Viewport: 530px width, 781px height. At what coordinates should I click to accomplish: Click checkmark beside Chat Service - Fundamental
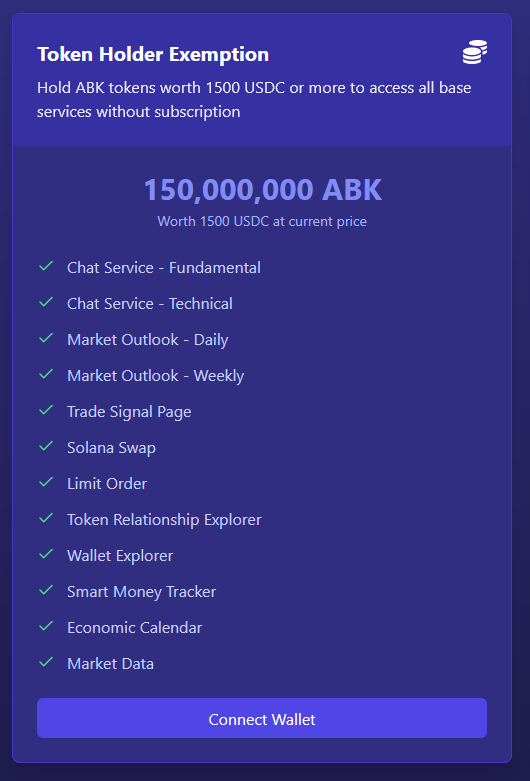tap(46, 266)
